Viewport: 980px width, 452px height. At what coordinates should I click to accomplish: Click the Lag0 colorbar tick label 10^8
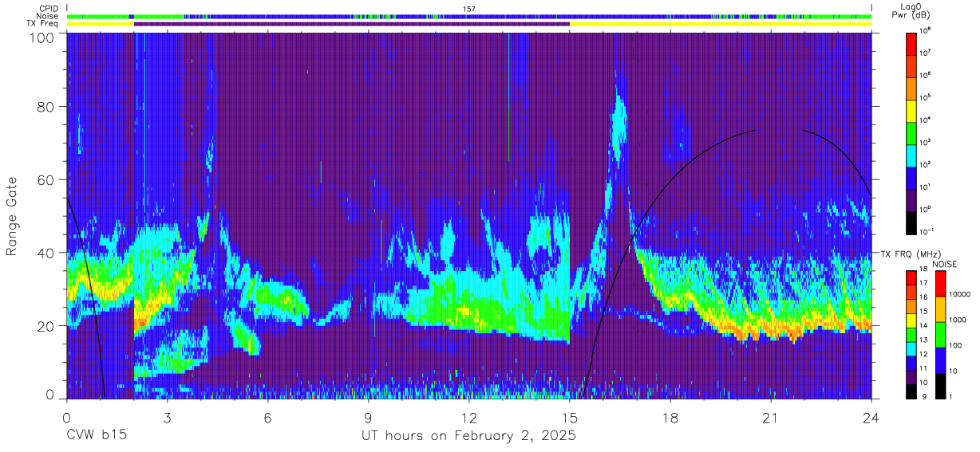click(x=927, y=31)
